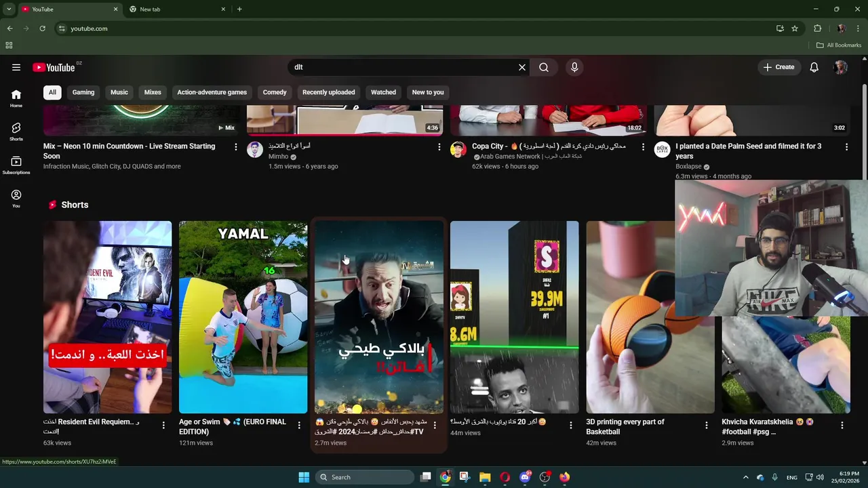Open more options for Copa City video
This screenshot has width=868, height=488.
tap(643, 147)
